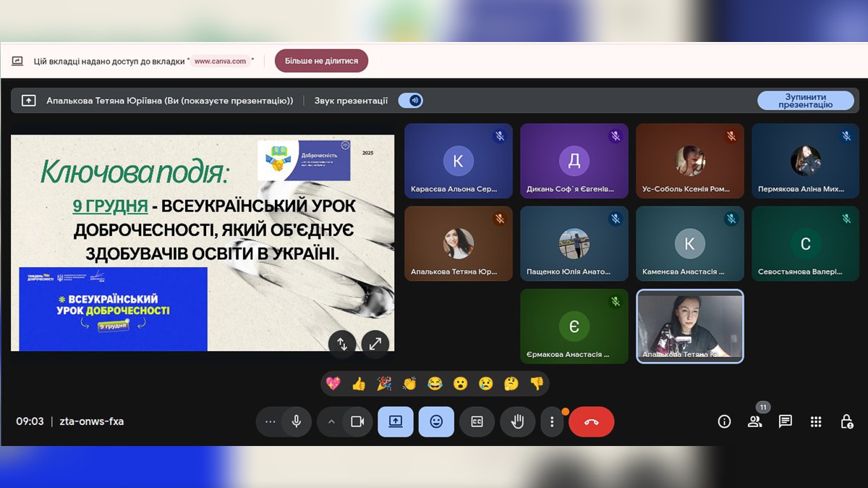Send the thumbs up reaction
Image resolution: width=868 pixels, height=488 pixels.
359,384
